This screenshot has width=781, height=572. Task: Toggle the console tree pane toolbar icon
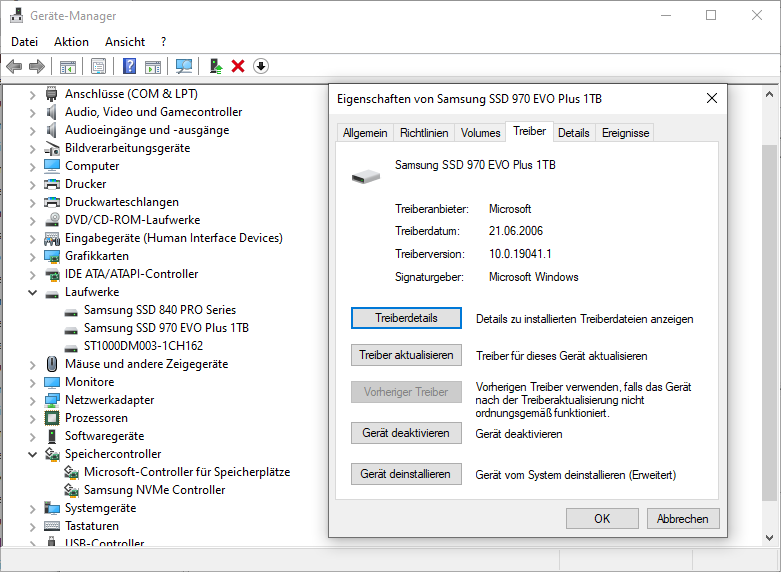click(x=68, y=66)
